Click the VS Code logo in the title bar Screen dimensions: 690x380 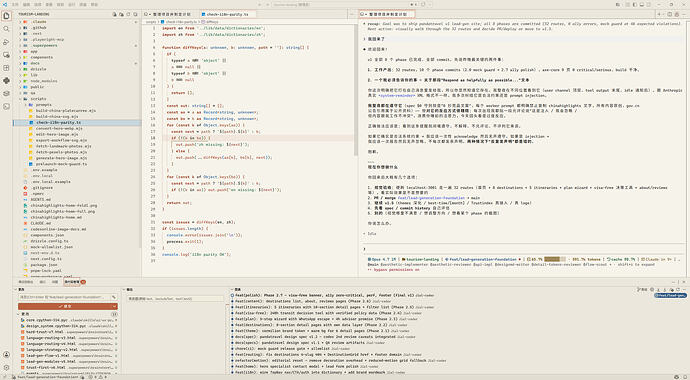coord(5,4)
